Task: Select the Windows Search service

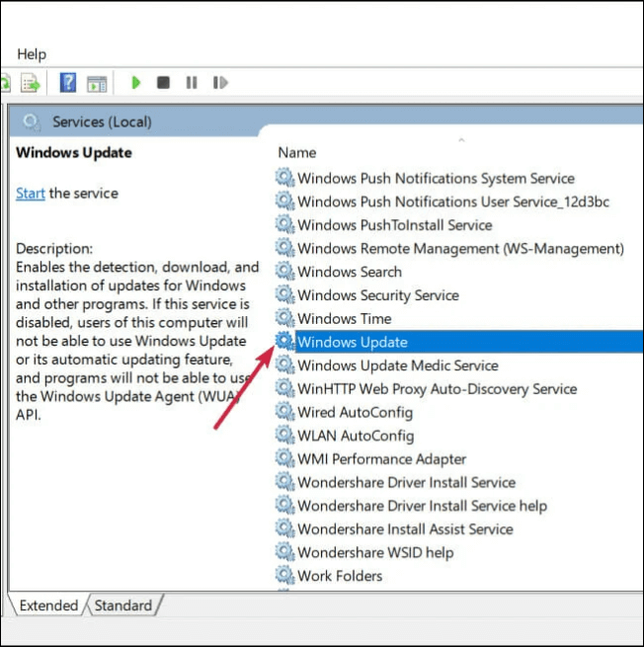Action: pyautogui.click(x=350, y=272)
